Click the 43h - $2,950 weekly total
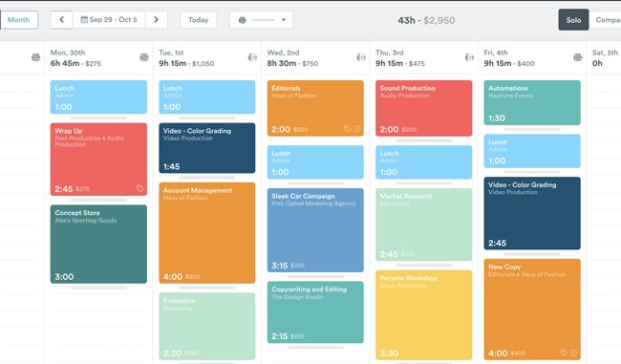 [426, 20]
